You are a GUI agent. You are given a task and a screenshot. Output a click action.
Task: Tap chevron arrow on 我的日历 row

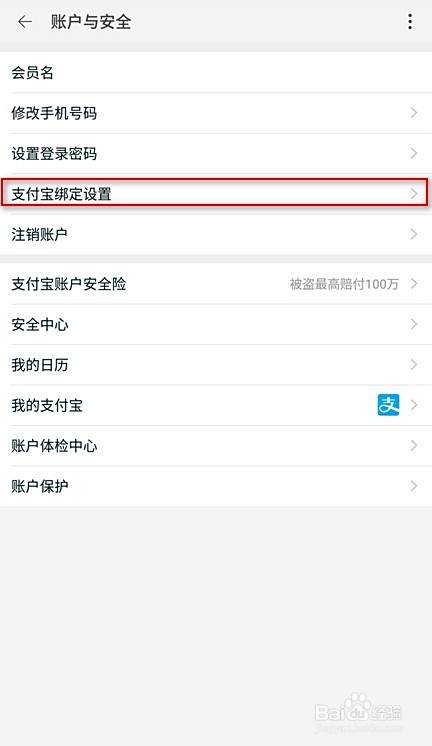pyautogui.click(x=413, y=364)
